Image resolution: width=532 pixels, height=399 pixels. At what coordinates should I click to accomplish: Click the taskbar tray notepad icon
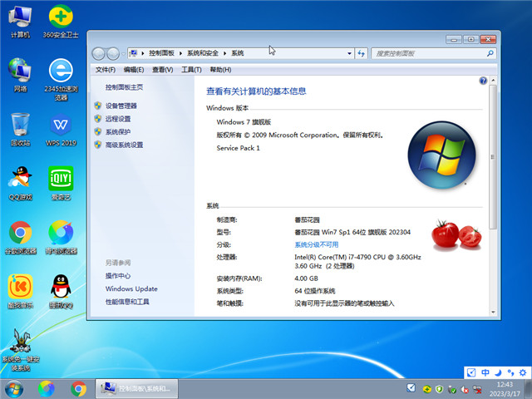click(x=411, y=388)
